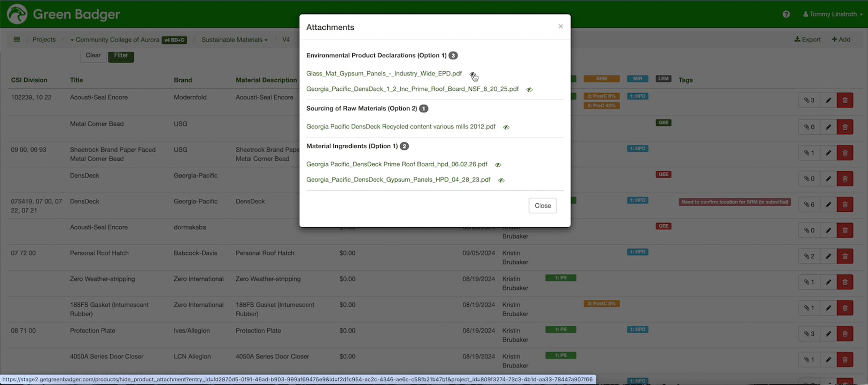Sort by Brand column header

coord(183,80)
